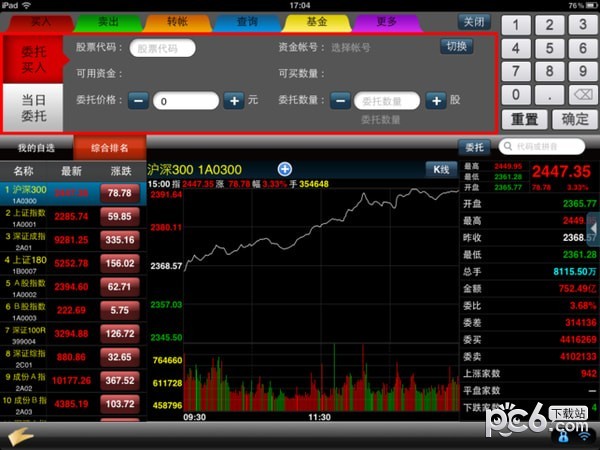Screen dimensions: 600x450
Task: Focus the 委托数量 quantity input field
Action: 387,101
